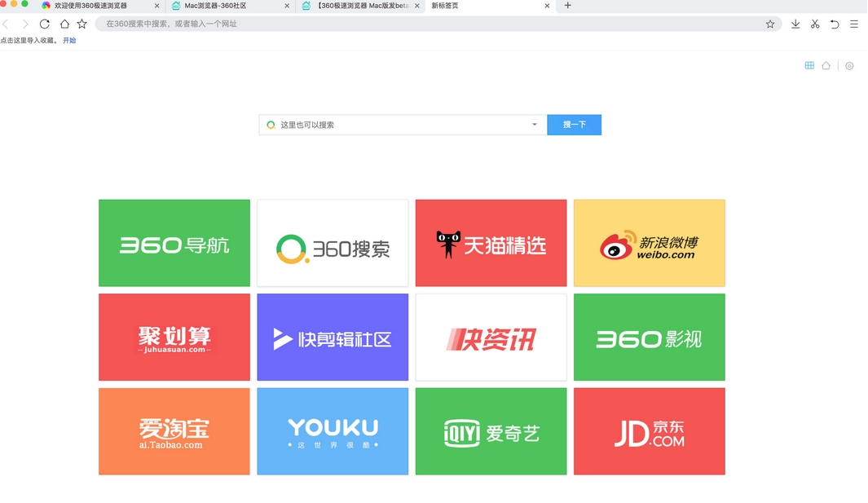
Task: Open the downloads icon in the toolbar
Action: coord(795,24)
